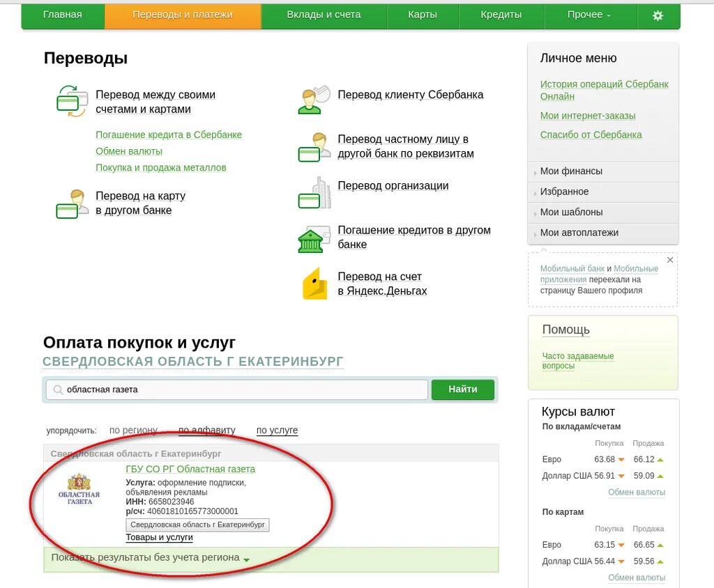Click account number 40601810165773000001
714x588 pixels.
[192, 511]
